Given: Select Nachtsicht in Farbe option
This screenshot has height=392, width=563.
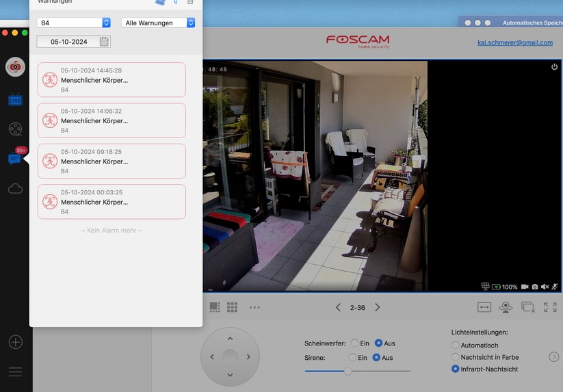Looking at the screenshot, I should click(456, 357).
